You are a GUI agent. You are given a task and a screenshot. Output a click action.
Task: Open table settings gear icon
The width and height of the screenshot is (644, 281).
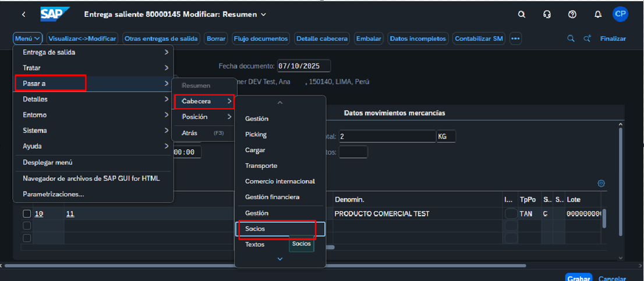601,183
